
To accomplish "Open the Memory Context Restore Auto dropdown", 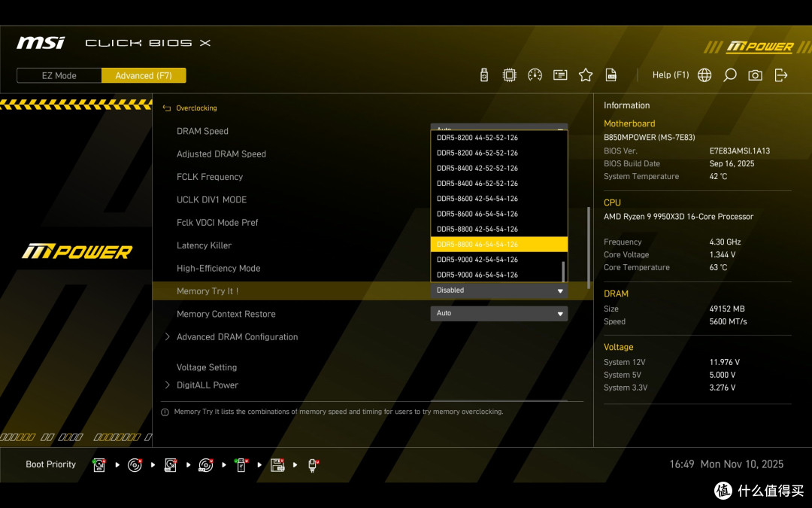I will 499,314.
